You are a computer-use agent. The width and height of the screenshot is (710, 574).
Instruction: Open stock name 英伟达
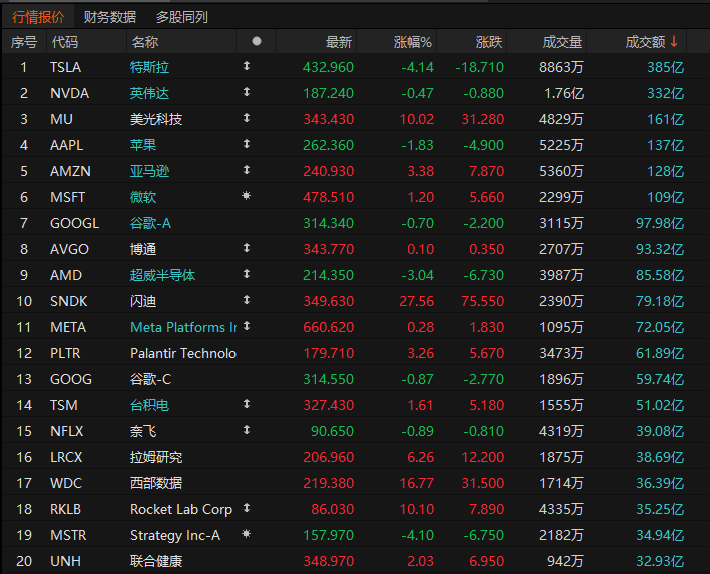[149, 93]
